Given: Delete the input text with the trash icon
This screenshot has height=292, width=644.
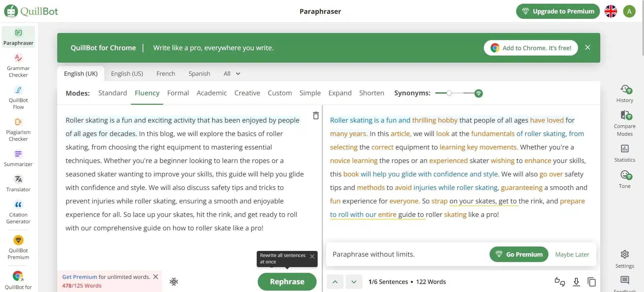Looking at the screenshot, I should tap(316, 116).
